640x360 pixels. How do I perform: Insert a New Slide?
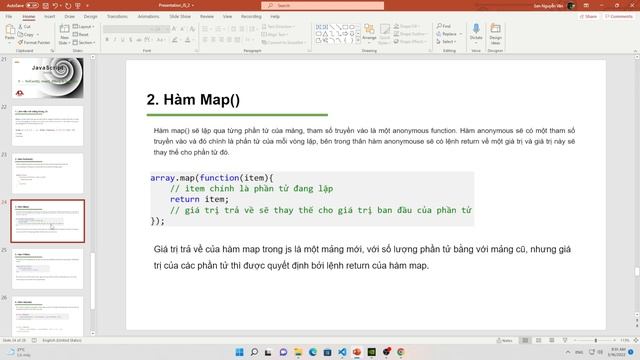64,35
